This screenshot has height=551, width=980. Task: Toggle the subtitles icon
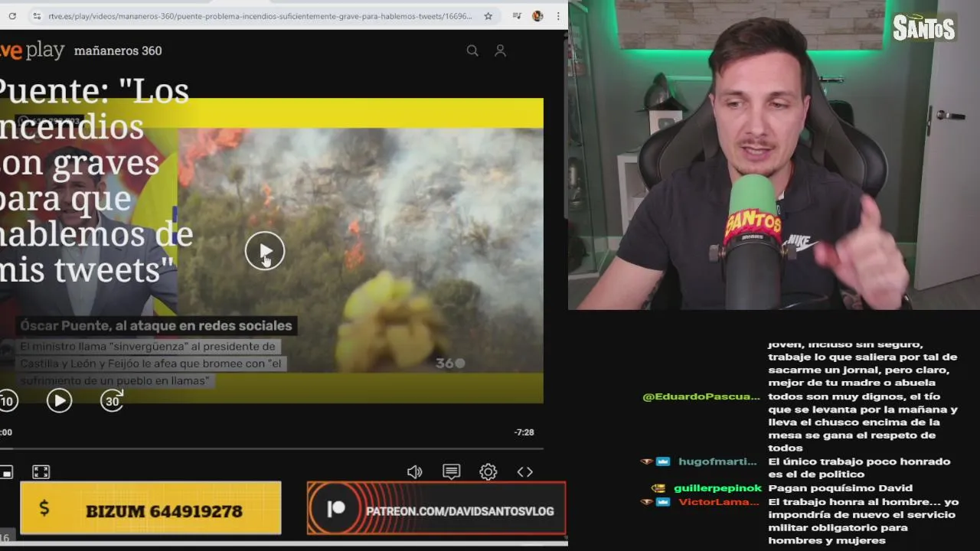click(452, 472)
